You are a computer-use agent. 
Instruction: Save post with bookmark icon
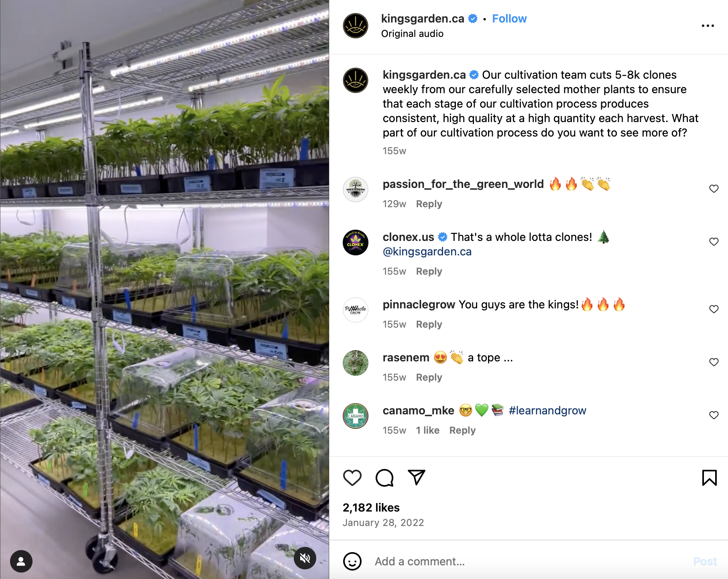[x=710, y=478]
